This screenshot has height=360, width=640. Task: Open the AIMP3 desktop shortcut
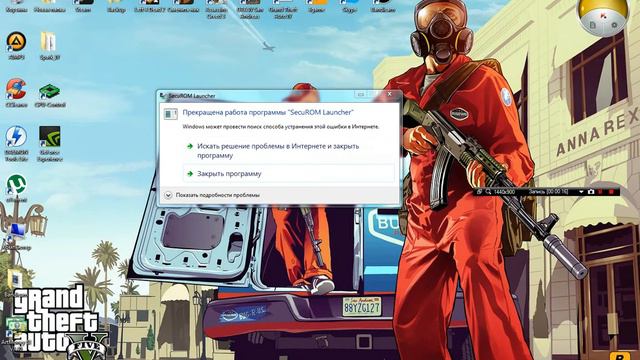(16, 46)
